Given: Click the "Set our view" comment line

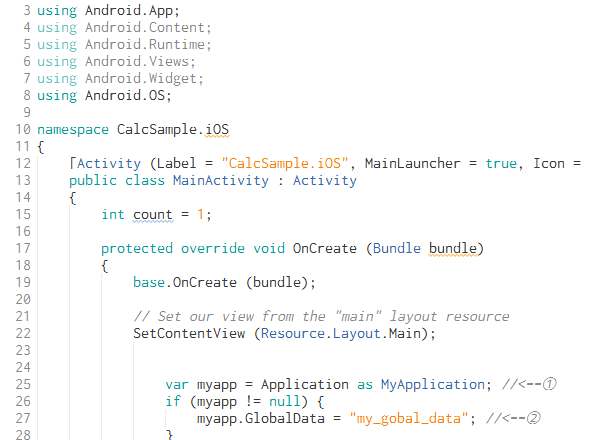Looking at the screenshot, I should pyautogui.click(x=321, y=317).
